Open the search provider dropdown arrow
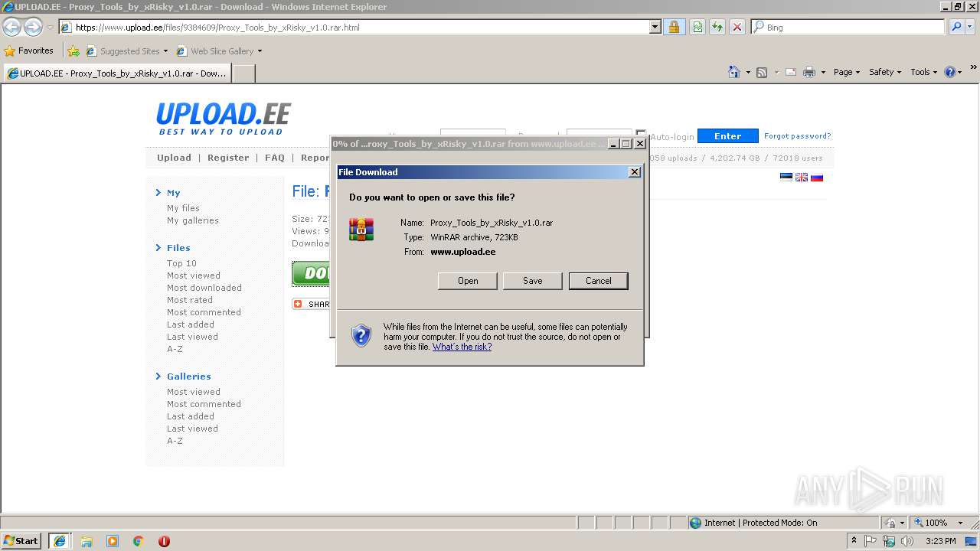Screen dimensions: 980x551 pyautogui.click(x=971, y=27)
